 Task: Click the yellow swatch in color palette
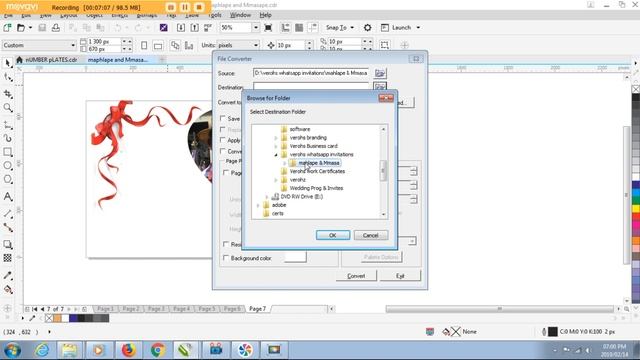tap(636, 209)
